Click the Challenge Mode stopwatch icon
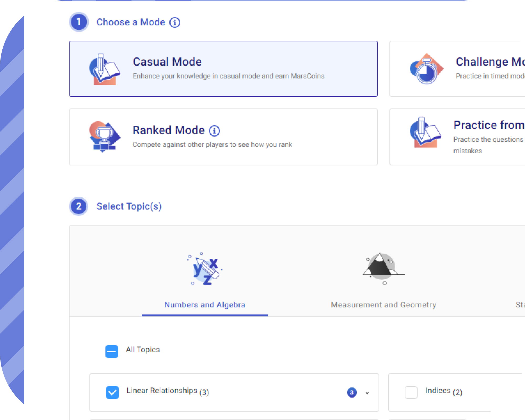Viewport: 525px width, 420px height. [x=427, y=69]
